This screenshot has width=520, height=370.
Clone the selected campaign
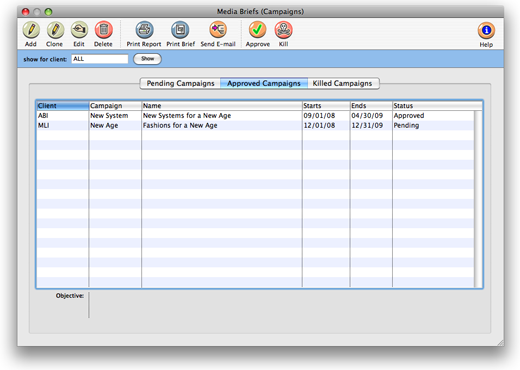pos(55,30)
